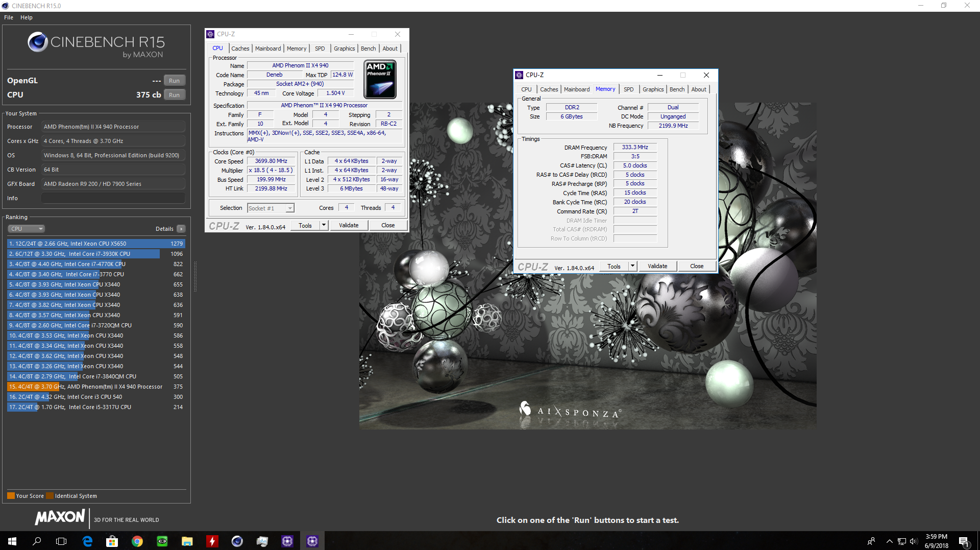Select the Phenom II X4 940 ranking row
Image resolution: width=980 pixels, height=550 pixels.
click(x=96, y=387)
